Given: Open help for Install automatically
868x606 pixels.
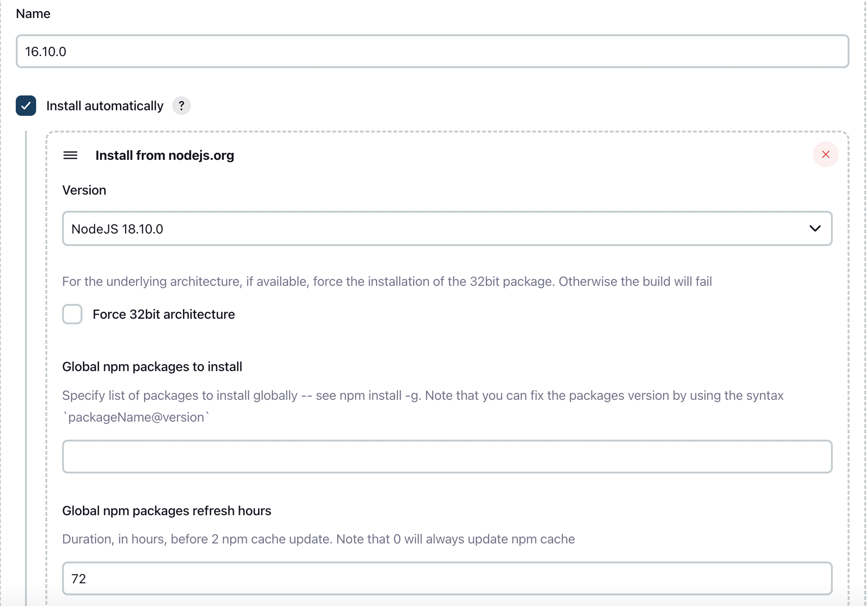Looking at the screenshot, I should click(182, 106).
